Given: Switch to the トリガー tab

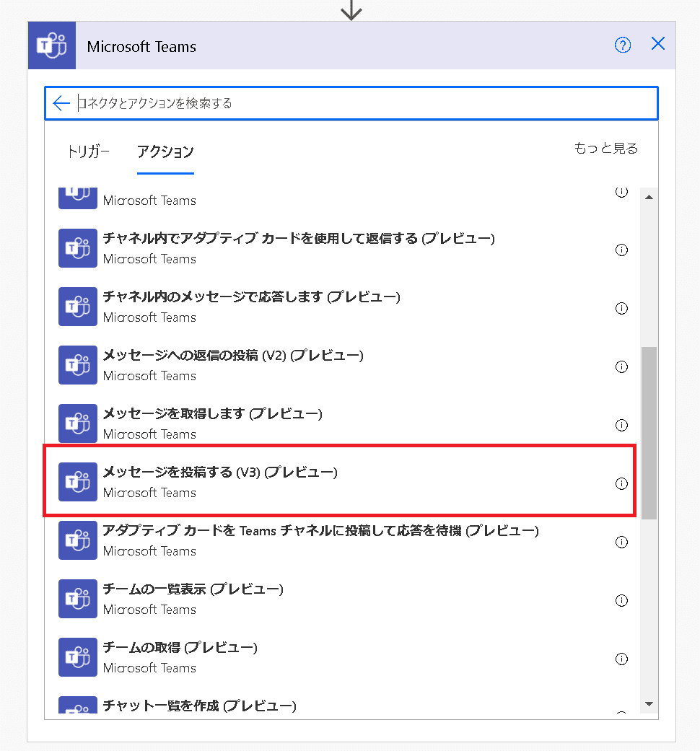Looking at the screenshot, I should pyautogui.click(x=88, y=151).
